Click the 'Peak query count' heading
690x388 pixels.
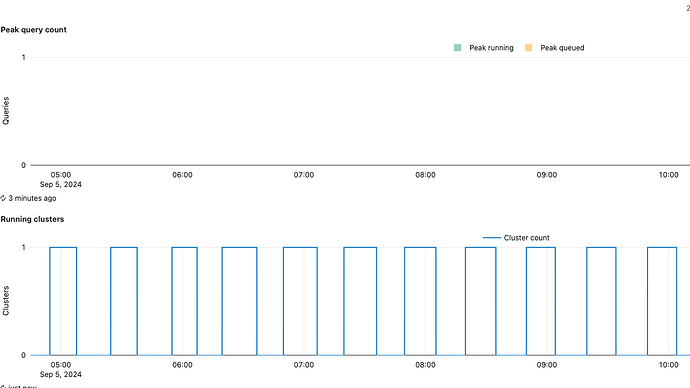pos(33,29)
